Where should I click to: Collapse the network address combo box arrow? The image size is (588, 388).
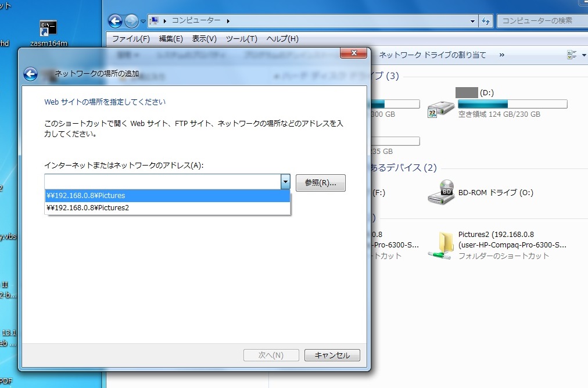(285, 182)
